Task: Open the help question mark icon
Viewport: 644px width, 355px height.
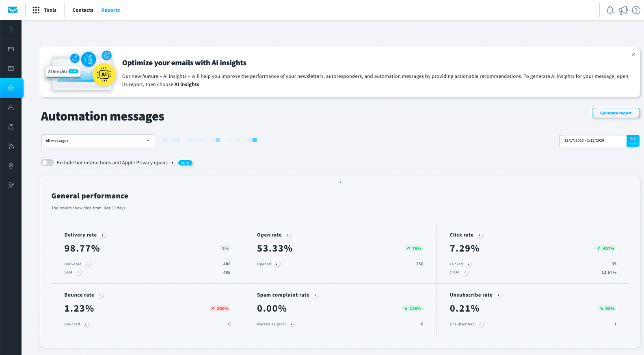Action: [x=636, y=10]
